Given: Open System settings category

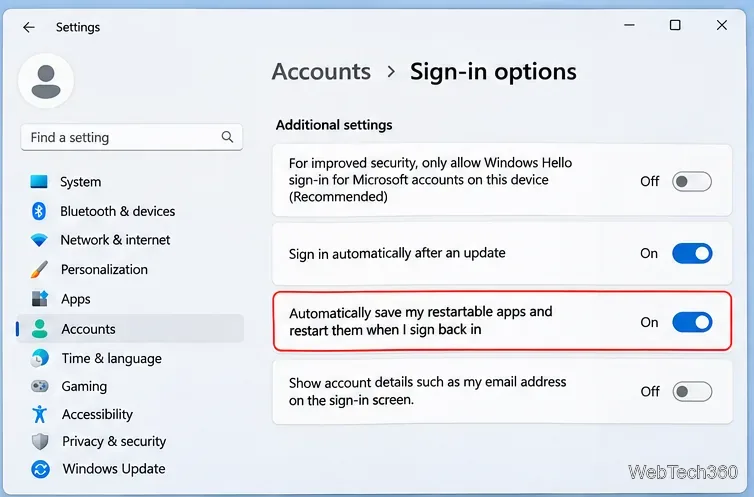Looking at the screenshot, I should pyautogui.click(x=81, y=182).
